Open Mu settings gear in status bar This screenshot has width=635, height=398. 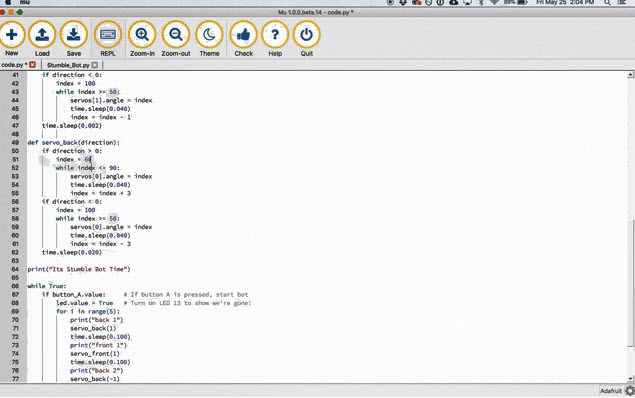click(630, 391)
